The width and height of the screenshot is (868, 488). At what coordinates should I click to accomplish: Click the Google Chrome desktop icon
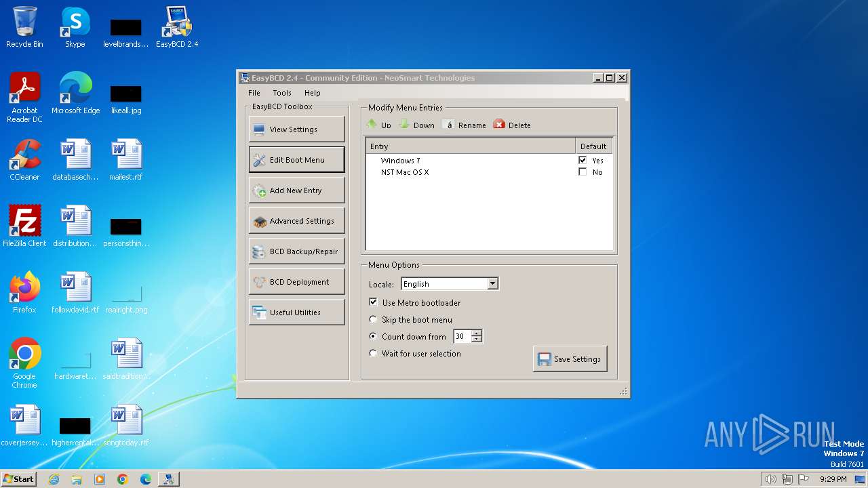tap(24, 363)
